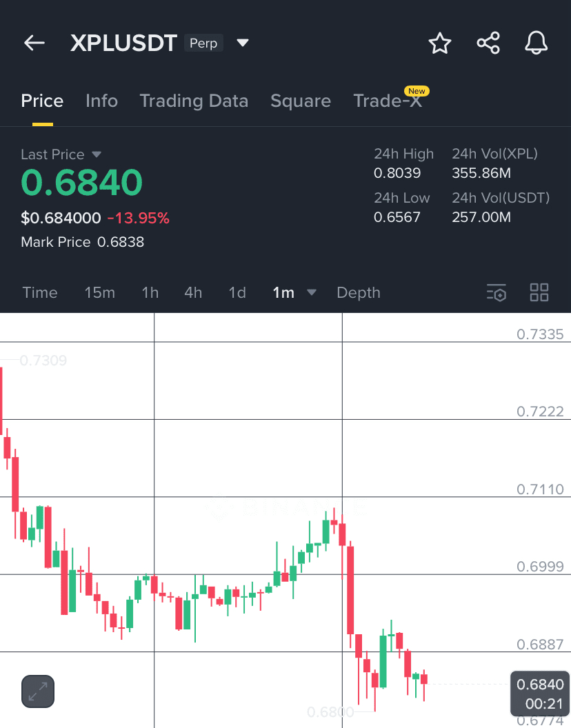This screenshot has height=728, width=571.
Task: Tap the 24h Vol(USDT) 257.00M value
Action: (481, 217)
